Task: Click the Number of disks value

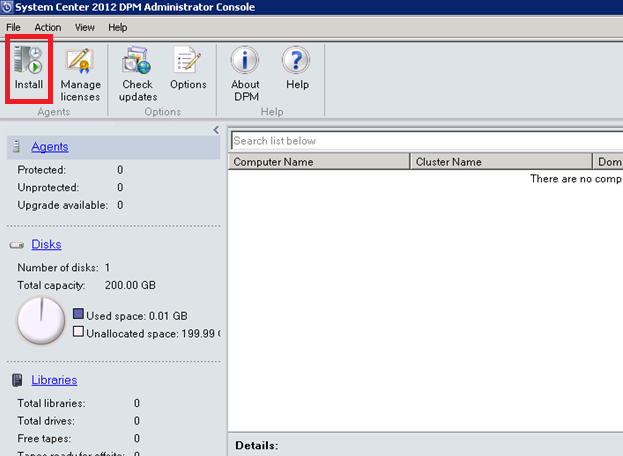Action: pyautogui.click(x=107, y=268)
